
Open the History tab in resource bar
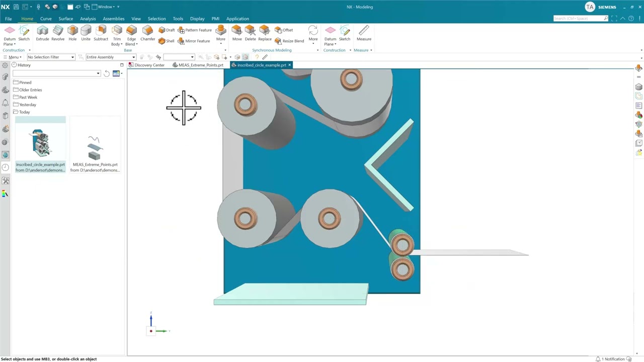[x=5, y=167]
